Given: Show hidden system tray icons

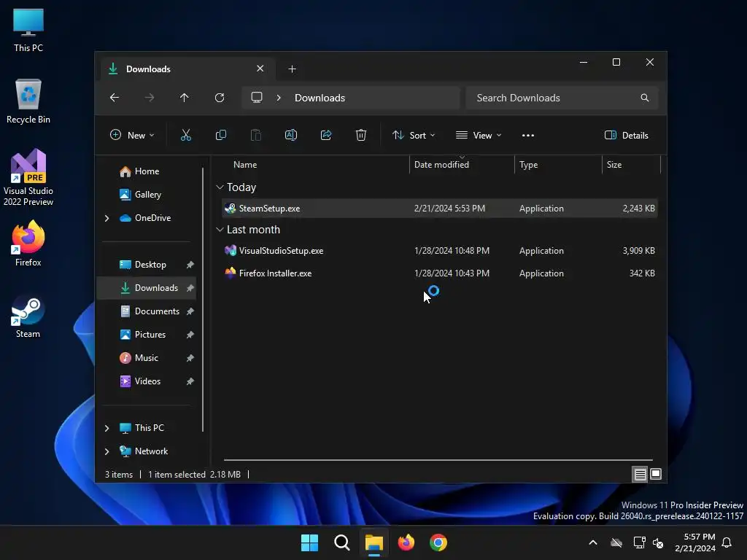Looking at the screenshot, I should (593, 542).
